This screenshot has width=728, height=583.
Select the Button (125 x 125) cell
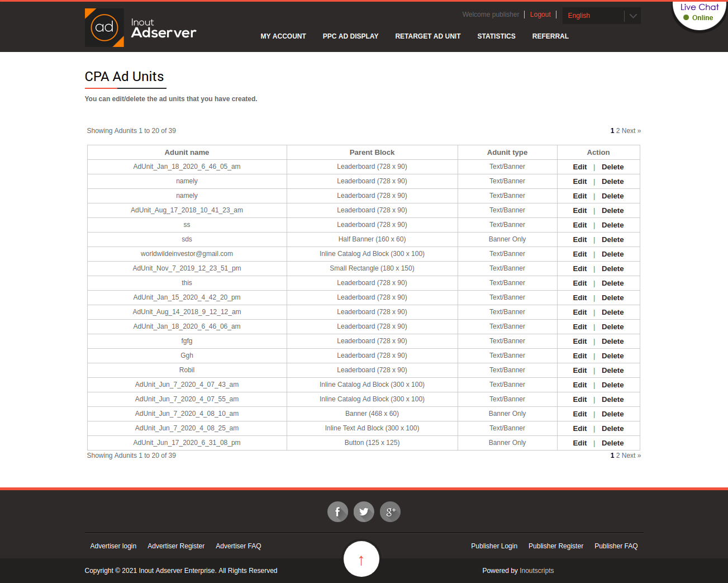[372, 443]
